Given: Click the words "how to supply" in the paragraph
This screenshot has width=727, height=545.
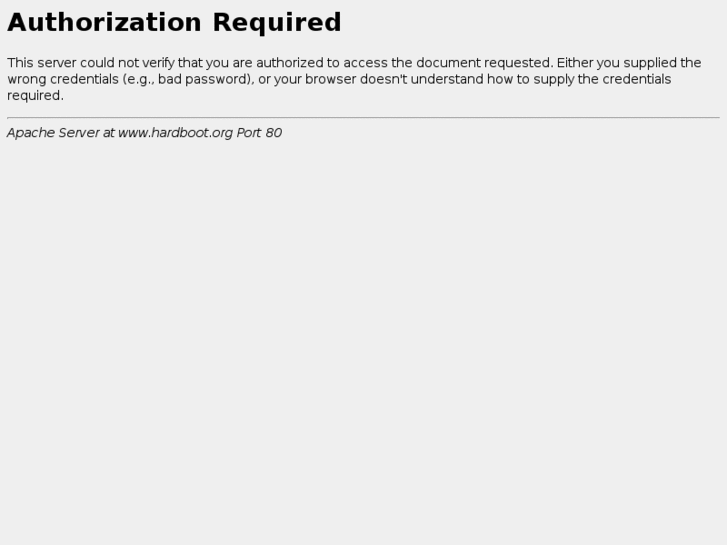Looking at the screenshot, I should tap(530, 79).
